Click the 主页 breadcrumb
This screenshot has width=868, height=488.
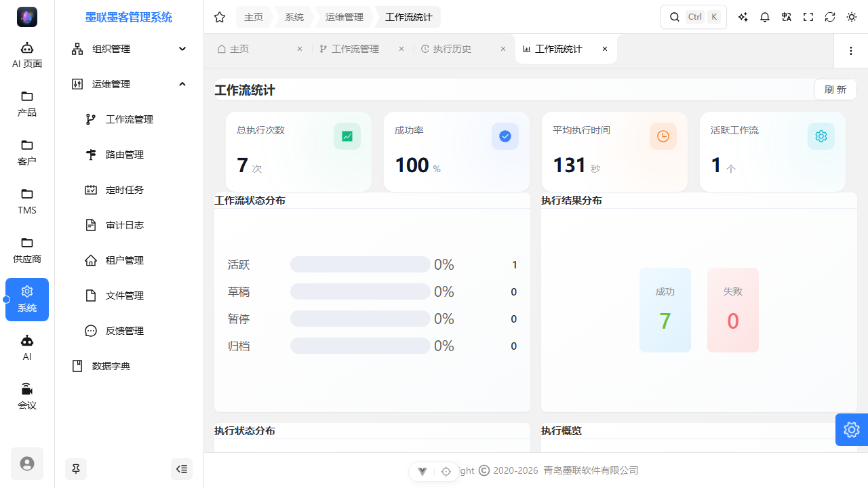coord(254,17)
